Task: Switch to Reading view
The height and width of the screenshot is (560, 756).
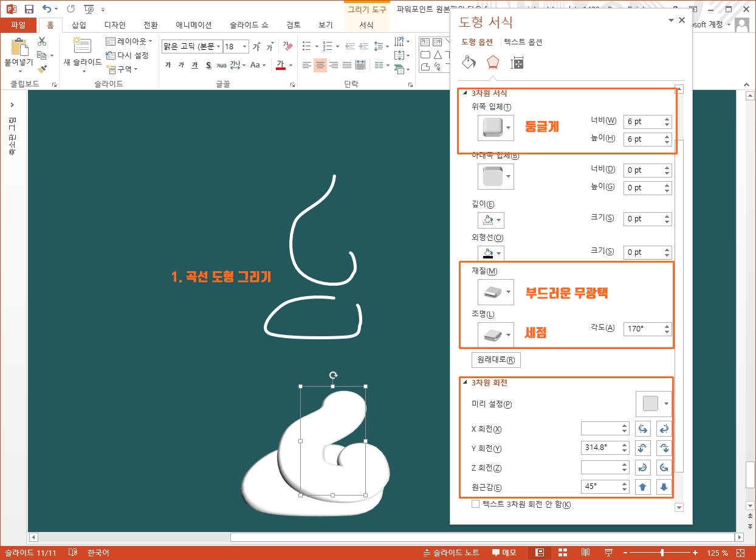Action: tap(585, 553)
